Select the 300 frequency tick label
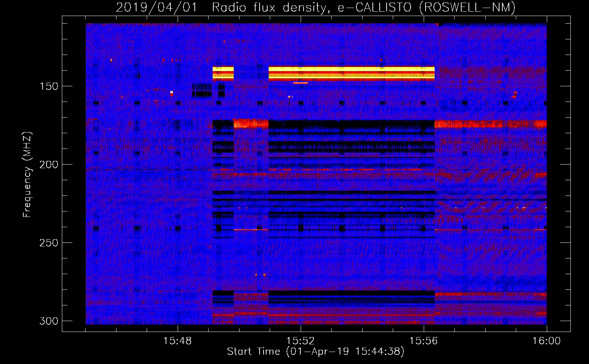589x364 pixels. [x=49, y=321]
